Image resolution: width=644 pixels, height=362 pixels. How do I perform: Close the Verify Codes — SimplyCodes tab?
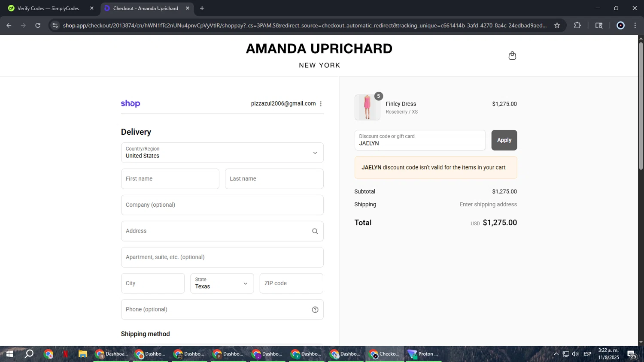pyautogui.click(x=91, y=8)
